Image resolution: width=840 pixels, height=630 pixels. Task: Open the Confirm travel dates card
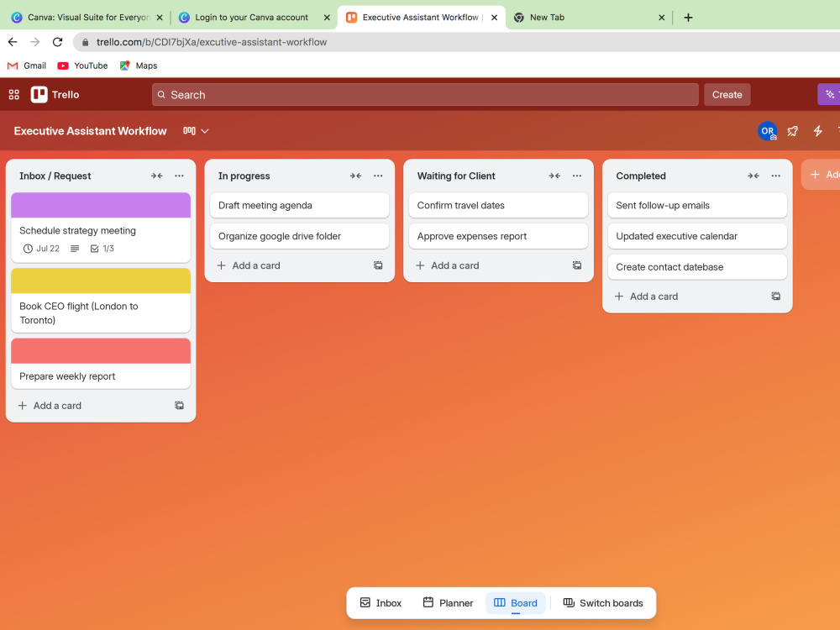498,205
